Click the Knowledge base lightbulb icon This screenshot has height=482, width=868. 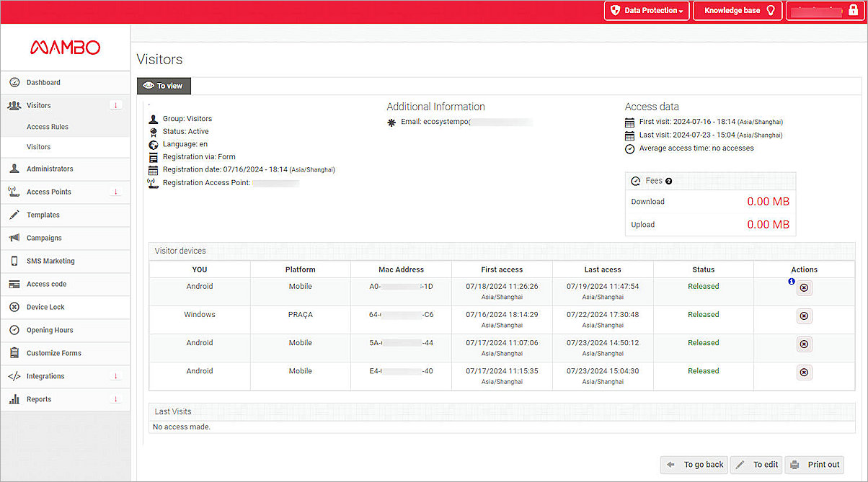[x=770, y=10]
